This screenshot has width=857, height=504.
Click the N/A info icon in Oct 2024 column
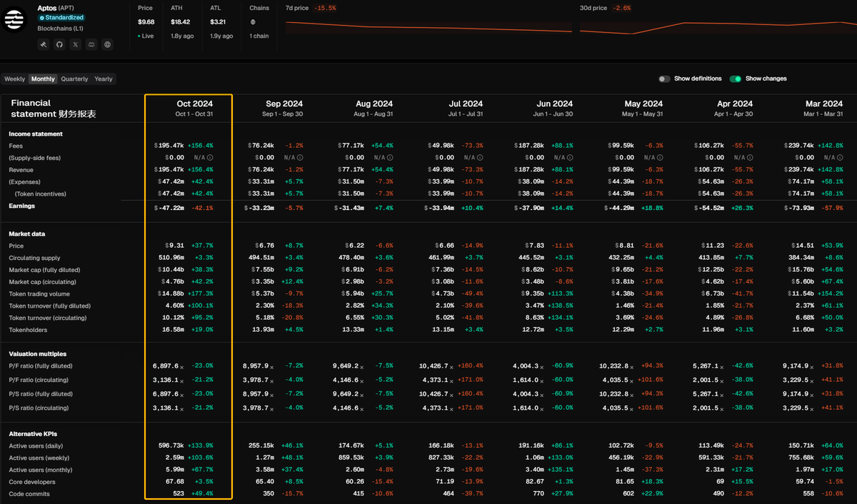pos(211,158)
